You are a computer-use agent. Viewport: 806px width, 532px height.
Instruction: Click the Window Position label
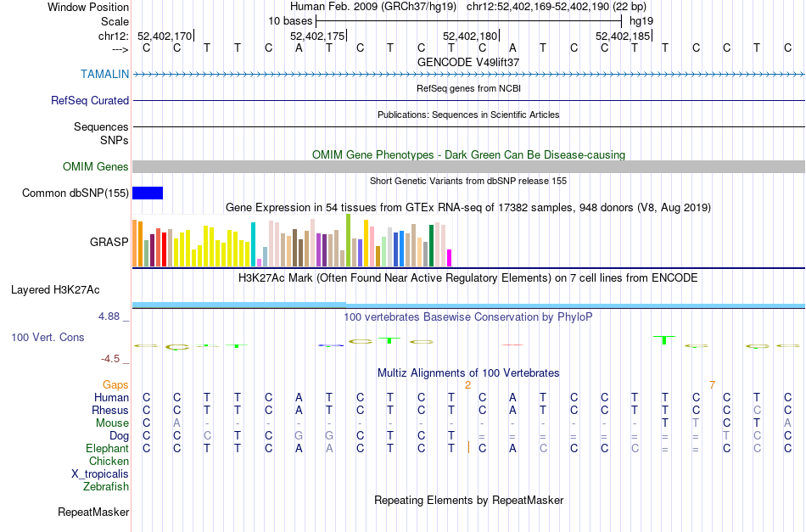pyautogui.click(x=88, y=7)
